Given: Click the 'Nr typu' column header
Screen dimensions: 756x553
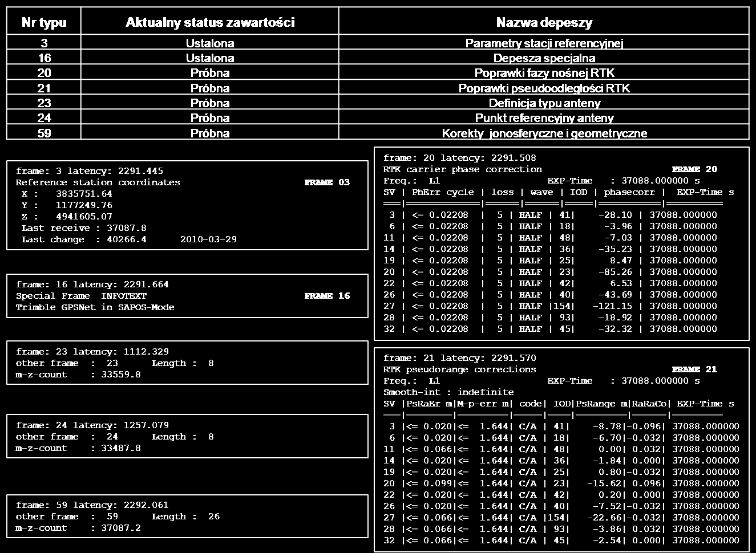Looking at the screenshot, I should pyautogui.click(x=44, y=22).
